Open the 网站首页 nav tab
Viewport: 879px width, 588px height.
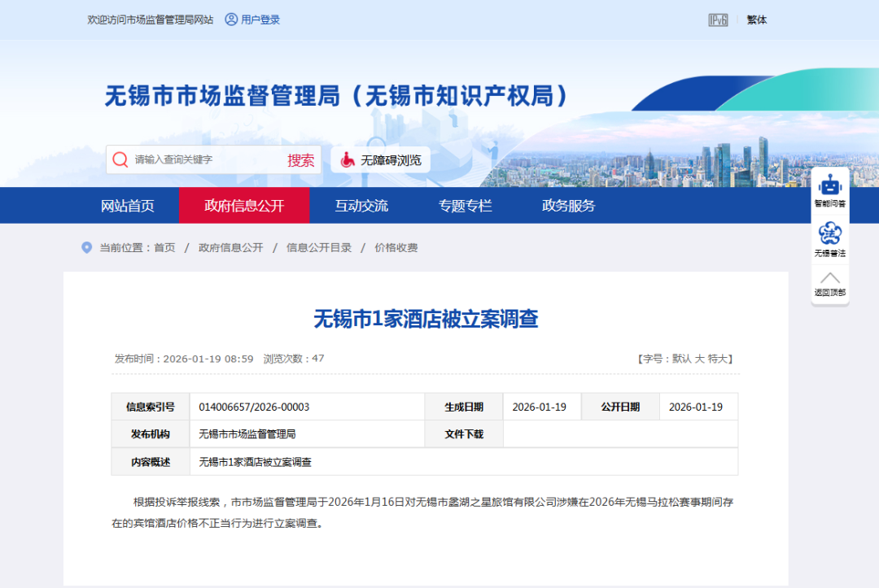128,206
